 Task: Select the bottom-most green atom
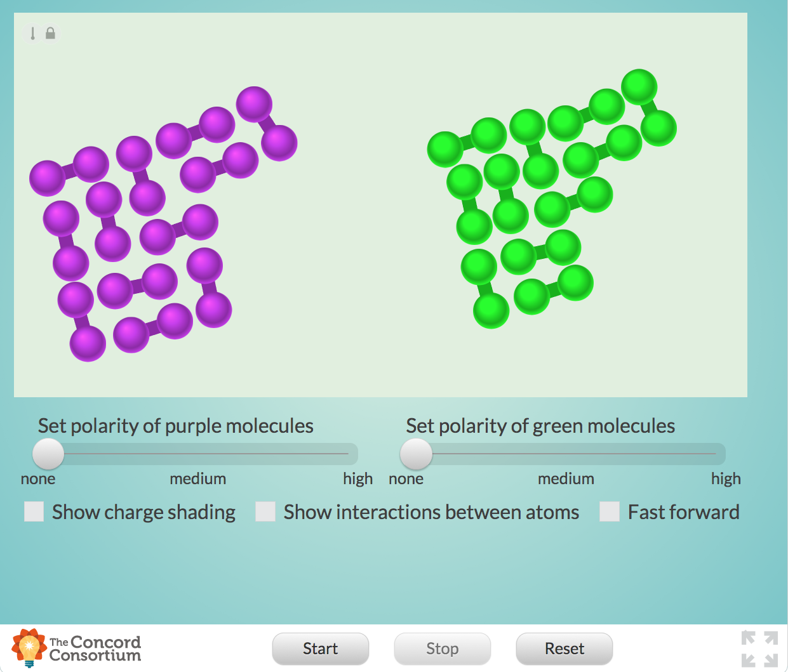[491, 310]
